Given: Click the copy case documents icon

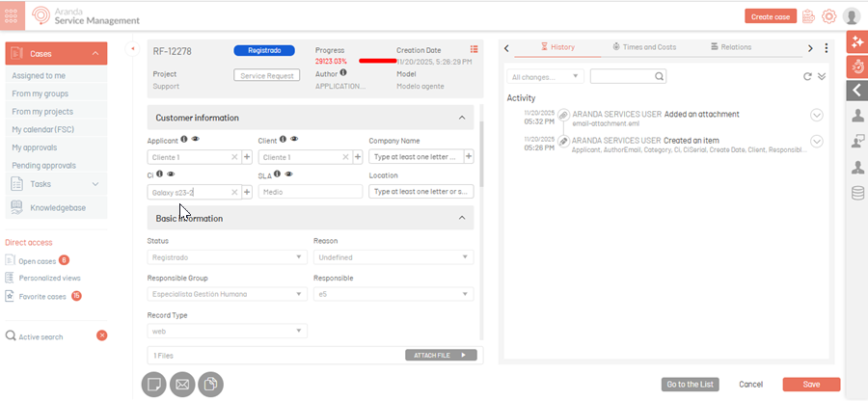Looking at the screenshot, I should pos(210,384).
